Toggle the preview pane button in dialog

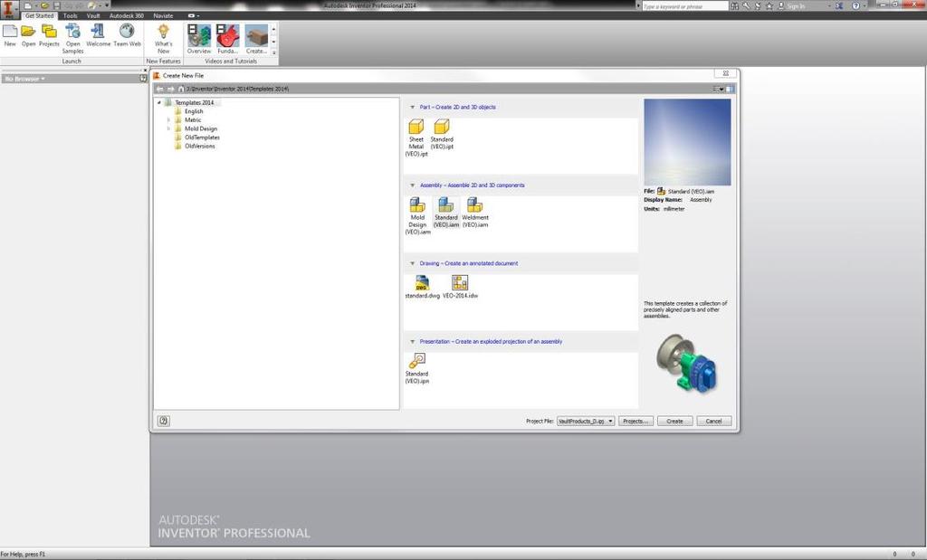(731, 89)
